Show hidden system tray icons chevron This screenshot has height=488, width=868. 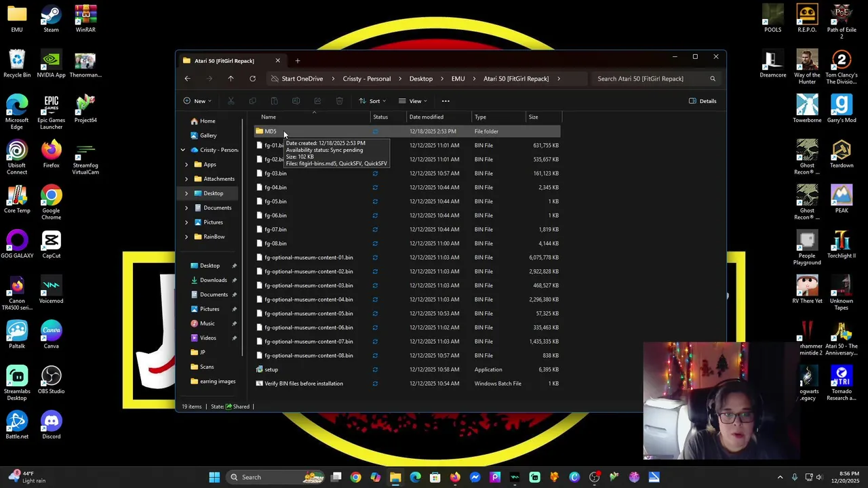780,477
